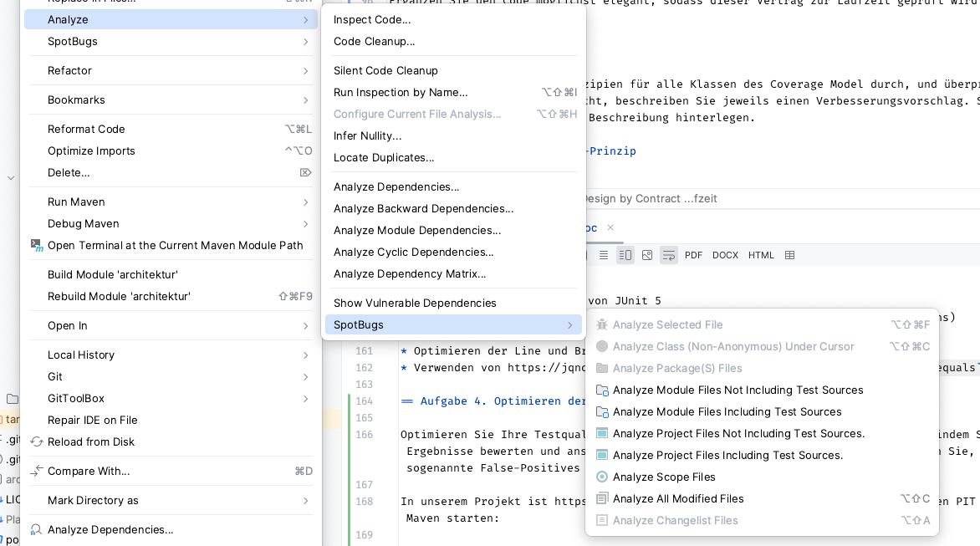
Task: Click the Analyze All Modified Files icon
Action: tap(602, 498)
